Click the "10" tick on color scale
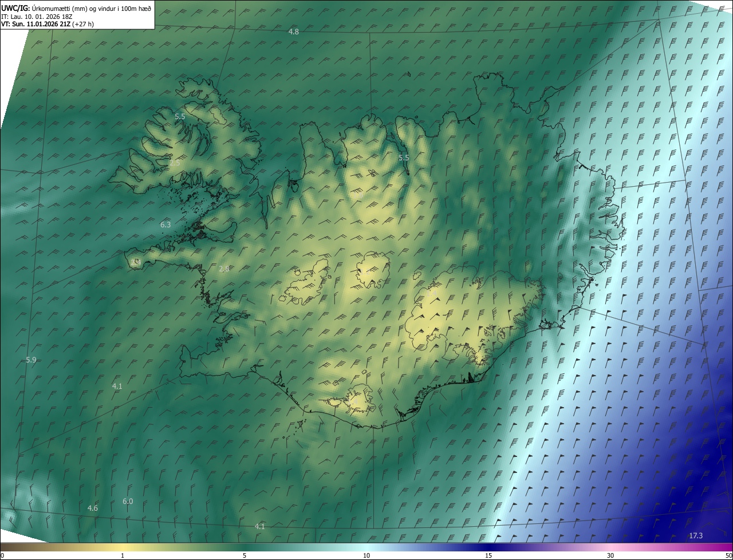Screen dimensions: 733x560 click(x=366, y=555)
